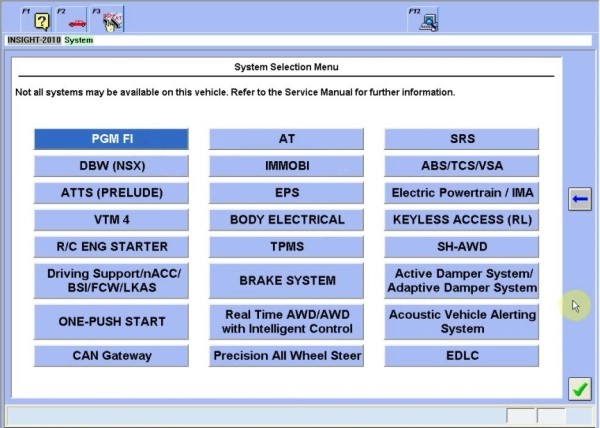
Task: Confirm with the green checkmark button
Action: (x=579, y=387)
